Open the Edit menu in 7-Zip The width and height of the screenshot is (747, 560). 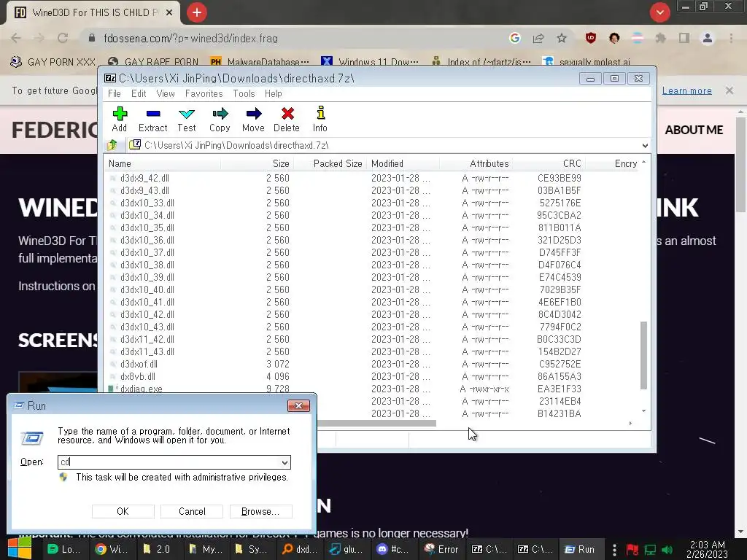(139, 94)
